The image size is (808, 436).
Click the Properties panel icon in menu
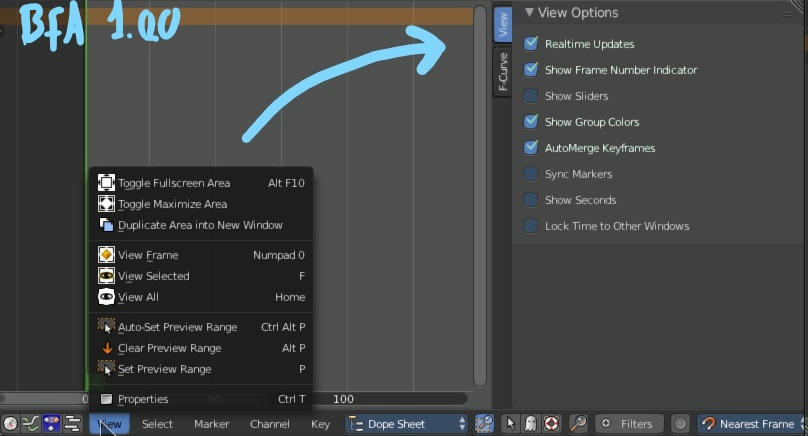tap(106, 399)
